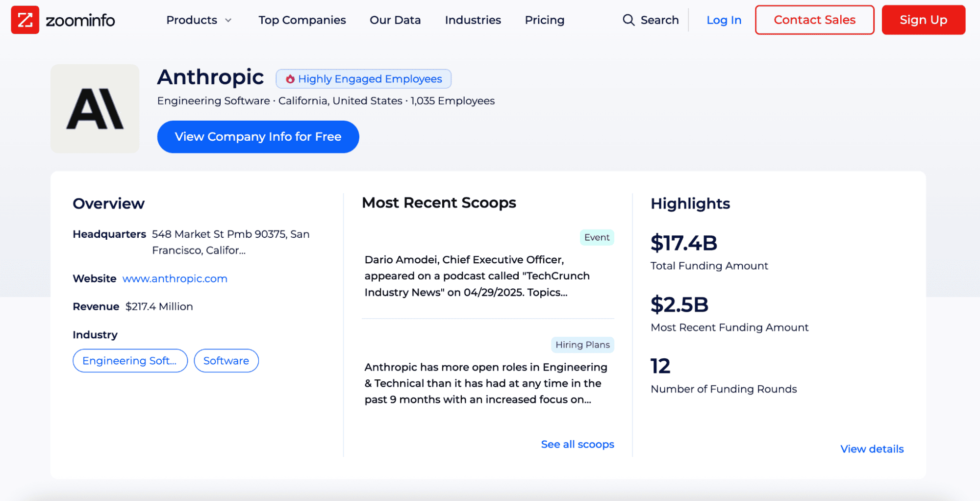Click the zoominfo wordmark in header
980x501 pixels.
[x=80, y=20]
